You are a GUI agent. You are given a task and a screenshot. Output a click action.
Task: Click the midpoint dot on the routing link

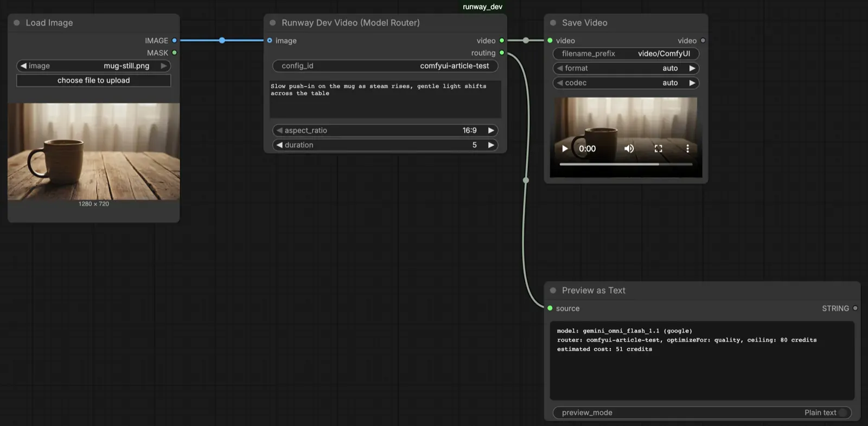point(526,180)
